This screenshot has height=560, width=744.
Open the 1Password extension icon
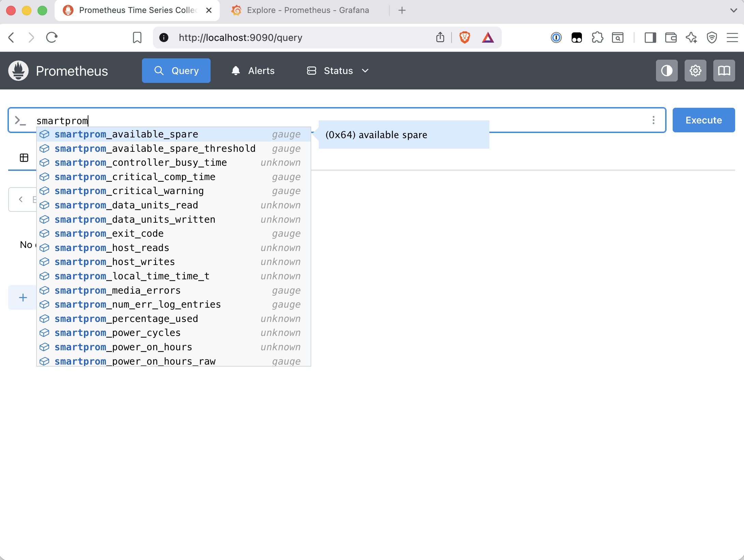point(556,37)
